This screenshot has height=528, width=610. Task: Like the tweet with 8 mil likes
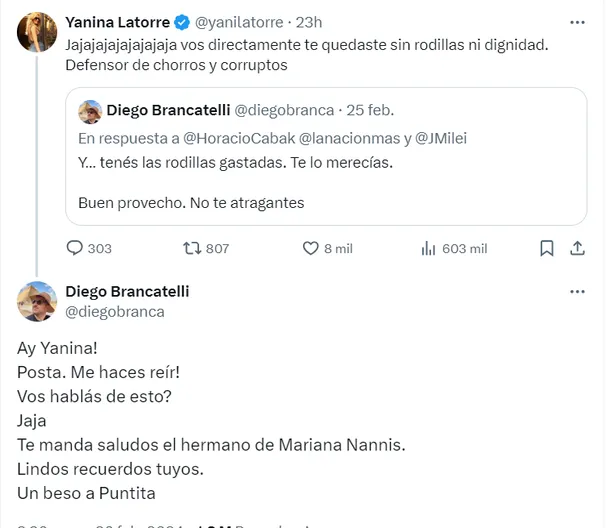[x=307, y=248]
